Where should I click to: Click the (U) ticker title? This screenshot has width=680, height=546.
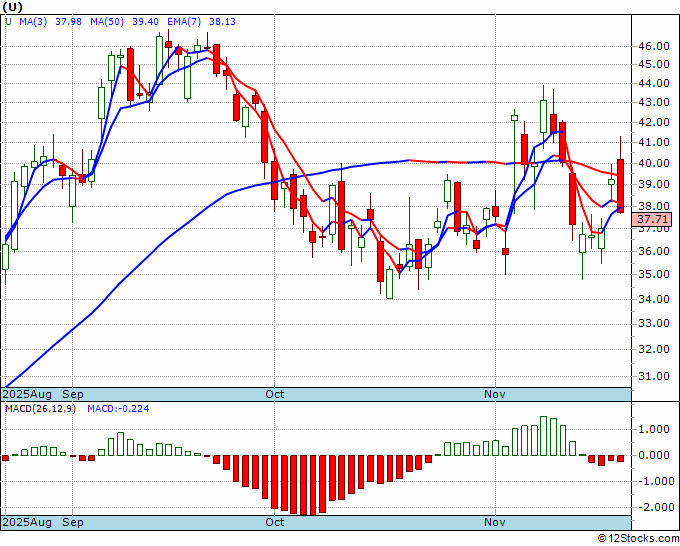tap(12, 7)
